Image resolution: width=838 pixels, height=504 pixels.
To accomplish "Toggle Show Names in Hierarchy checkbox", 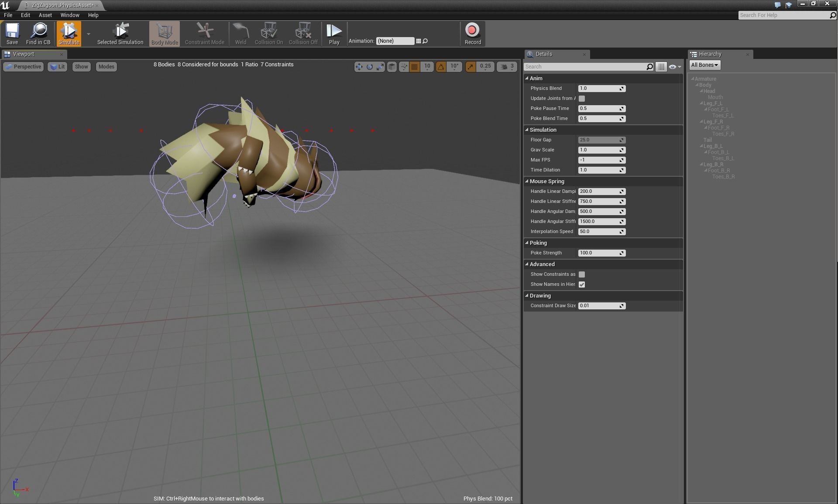I will click(x=581, y=285).
